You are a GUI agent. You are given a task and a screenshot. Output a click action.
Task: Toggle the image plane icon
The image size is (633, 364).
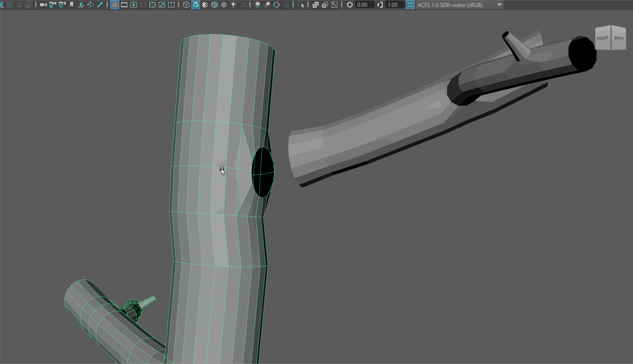(x=81, y=5)
